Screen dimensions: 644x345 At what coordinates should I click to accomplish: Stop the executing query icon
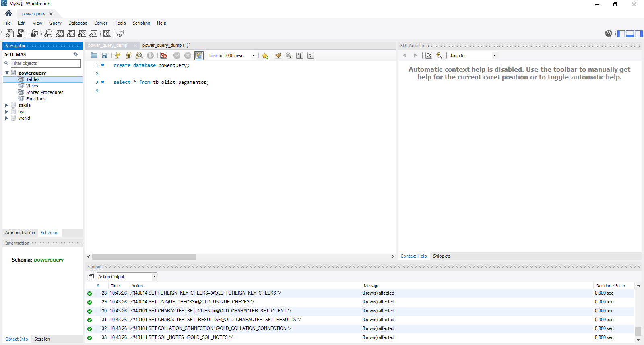pos(151,56)
